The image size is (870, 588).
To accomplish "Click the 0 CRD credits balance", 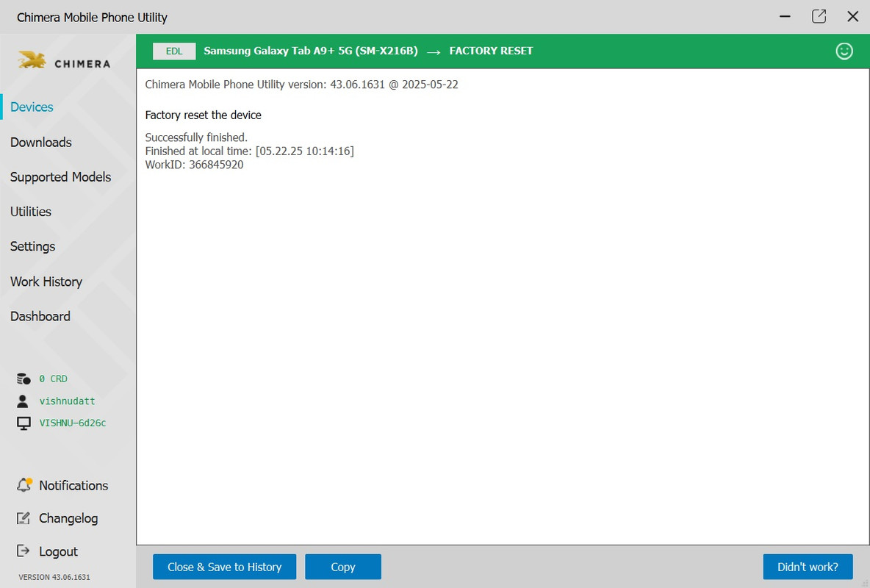I will tap(53, 379).
